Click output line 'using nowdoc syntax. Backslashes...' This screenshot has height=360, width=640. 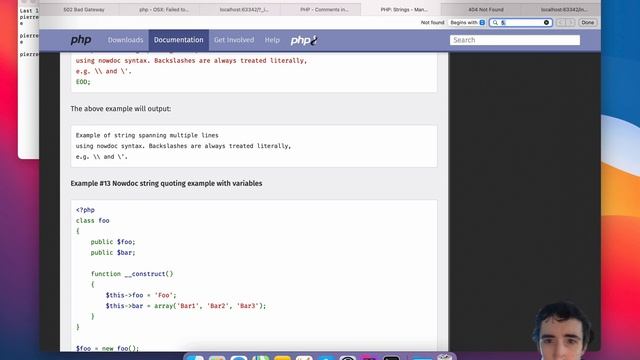click(x=183, y=146)
